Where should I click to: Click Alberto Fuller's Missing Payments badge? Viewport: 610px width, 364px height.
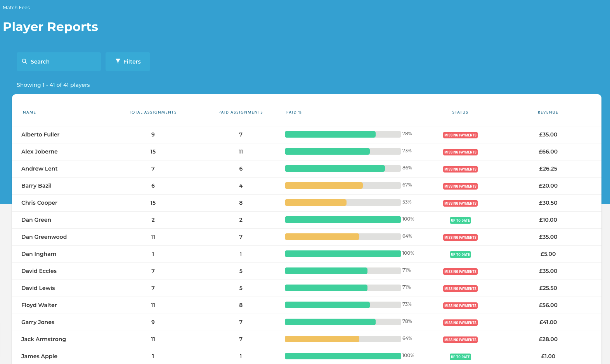(460, 135)
